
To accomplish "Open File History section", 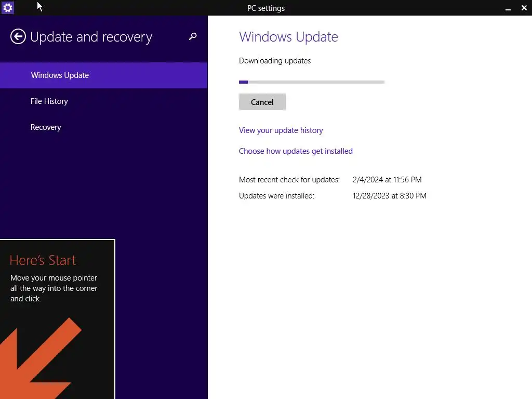I will click(104, 101).
